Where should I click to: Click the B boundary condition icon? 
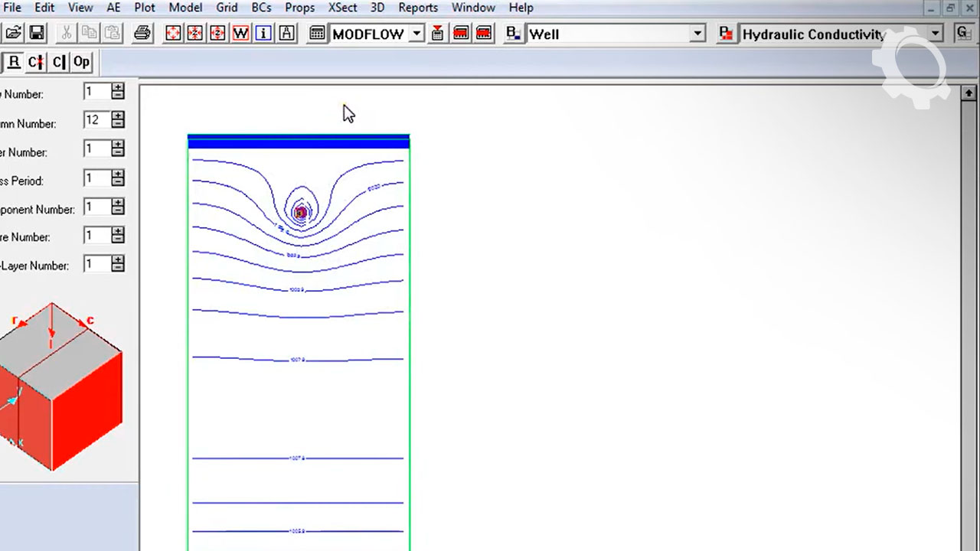pyautogui.click(x=514, y=34)
